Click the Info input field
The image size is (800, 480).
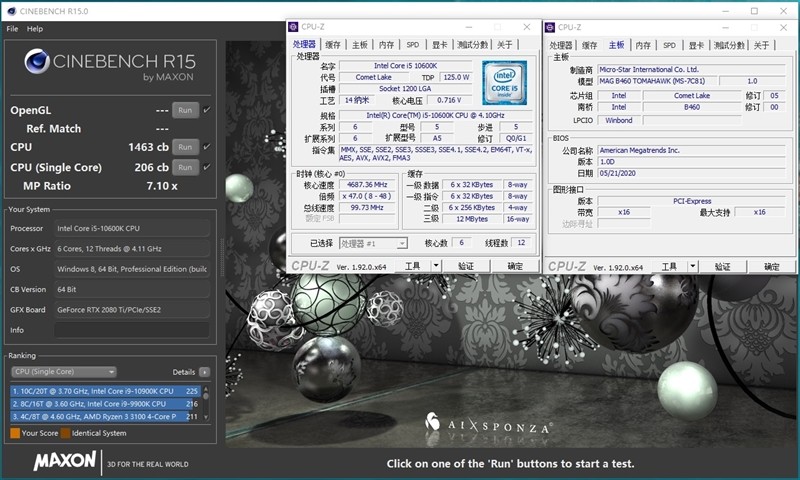pyautogui.click(x=132, y=330)
